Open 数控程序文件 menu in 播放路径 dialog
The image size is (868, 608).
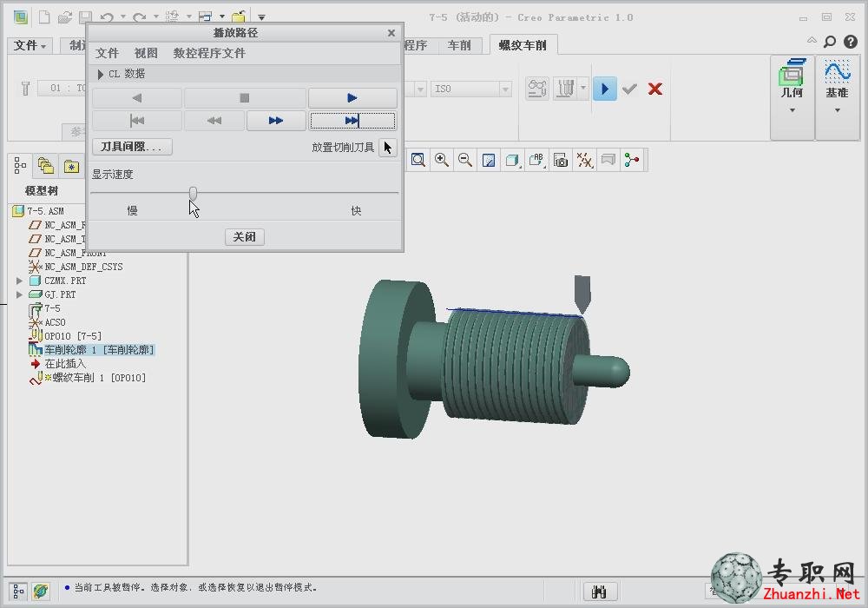pos(209,53)
